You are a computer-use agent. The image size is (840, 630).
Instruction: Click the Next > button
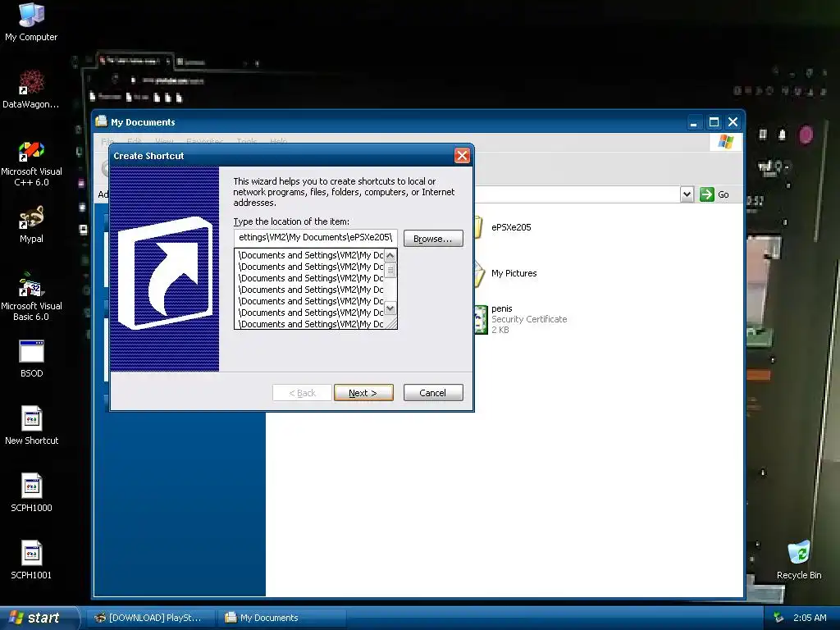pyautogui.click(x=363, y=393)
